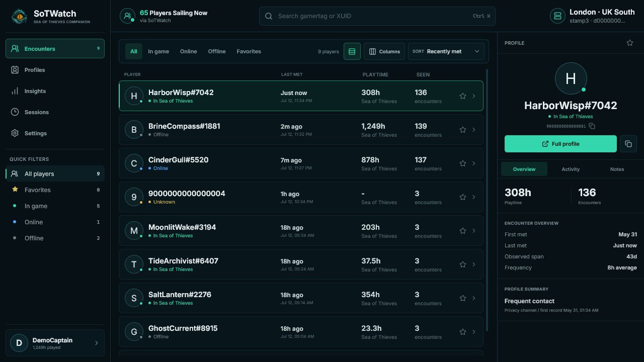Star TideArchivist#6407 as favorite
The height and width of the screenshot is (362, 644).
point(463,264)
